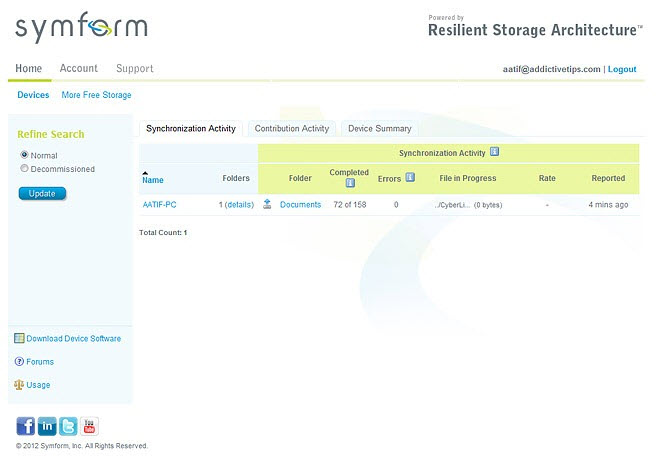Click the 'Total Count: 1' text
660x456 pixels.
tap(163, 232)
